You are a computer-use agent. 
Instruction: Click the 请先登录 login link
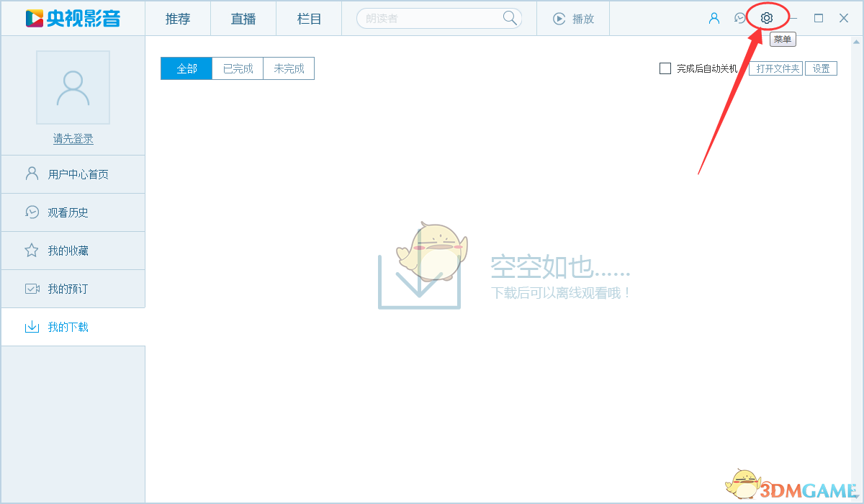[x=73, y=139]
